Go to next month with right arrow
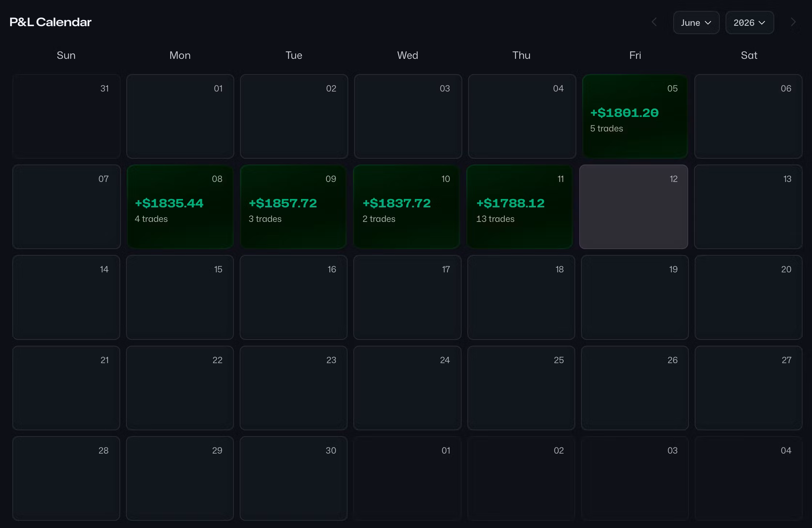The height and width of the screenshot is (528, 812). tap(793, 22)
